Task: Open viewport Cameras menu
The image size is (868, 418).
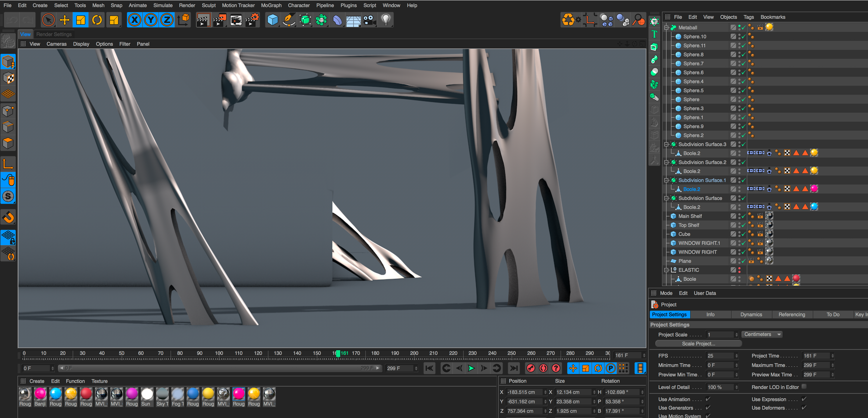Action: pyautogui.click(x=56, y=44)
